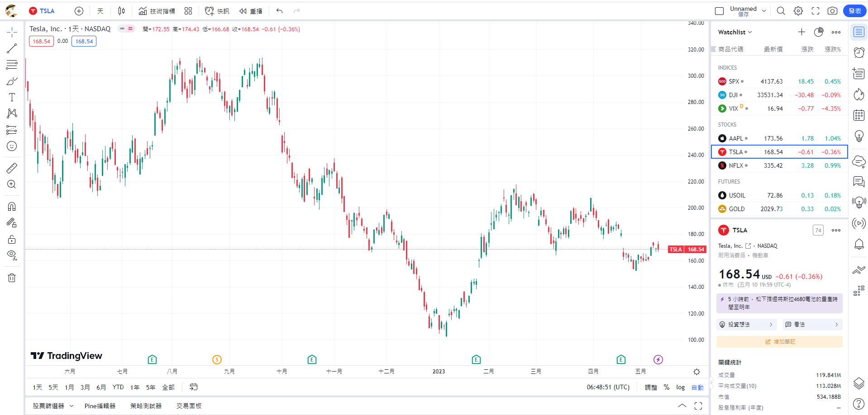The width and height of the screenshot is (868, 415).
Task: Click the trash icon to remove drawings
Action: 12,278
